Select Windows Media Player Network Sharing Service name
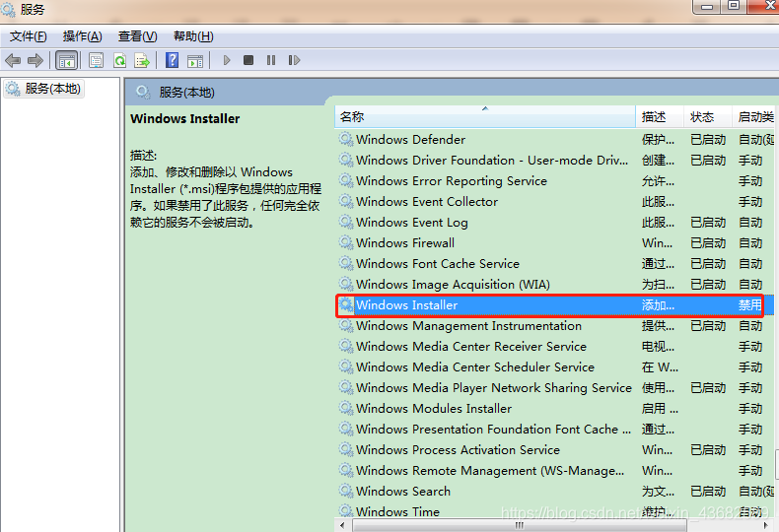Viewport: 779px width, 532px height. point(494,387)
